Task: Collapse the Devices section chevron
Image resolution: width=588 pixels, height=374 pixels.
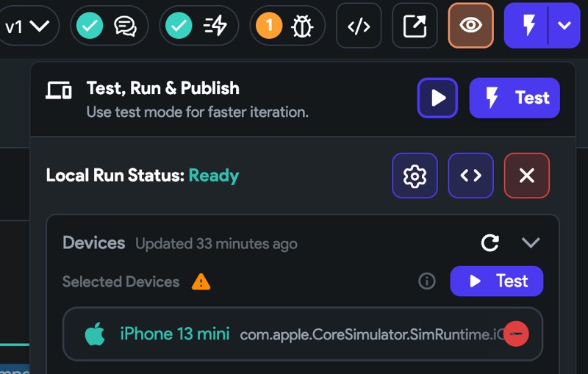Action: 531,242
